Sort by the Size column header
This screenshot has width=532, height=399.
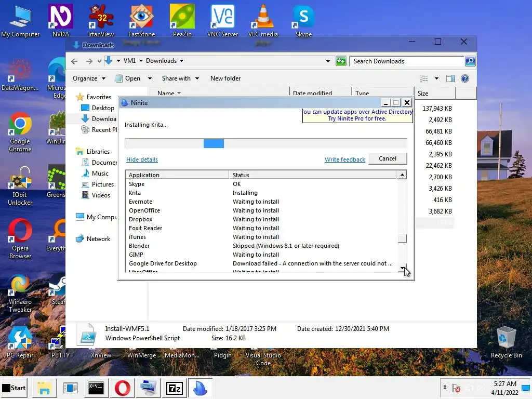[x=435, y=94]
